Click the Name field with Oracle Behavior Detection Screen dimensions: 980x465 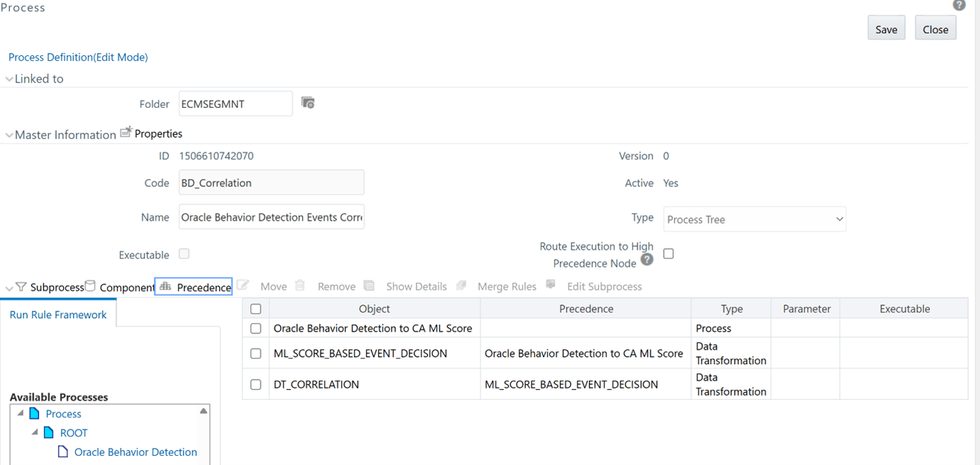(x=271, y=217)
